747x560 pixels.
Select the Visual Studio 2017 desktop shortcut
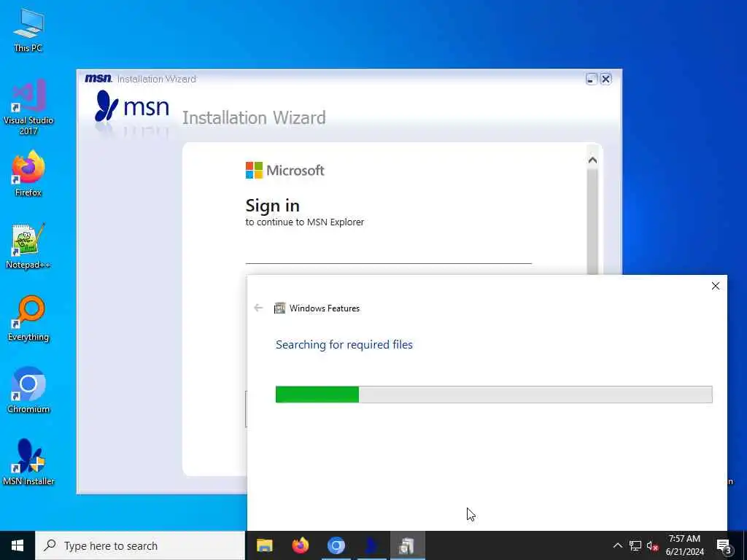28,107
